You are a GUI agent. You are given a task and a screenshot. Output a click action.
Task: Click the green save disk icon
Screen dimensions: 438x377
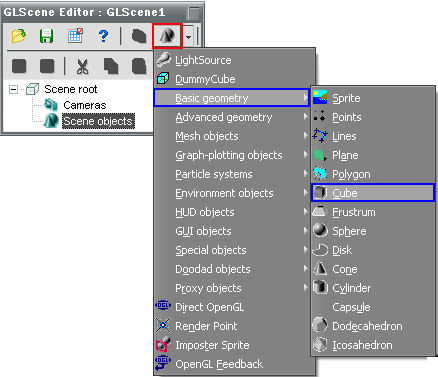pos(47,36)
